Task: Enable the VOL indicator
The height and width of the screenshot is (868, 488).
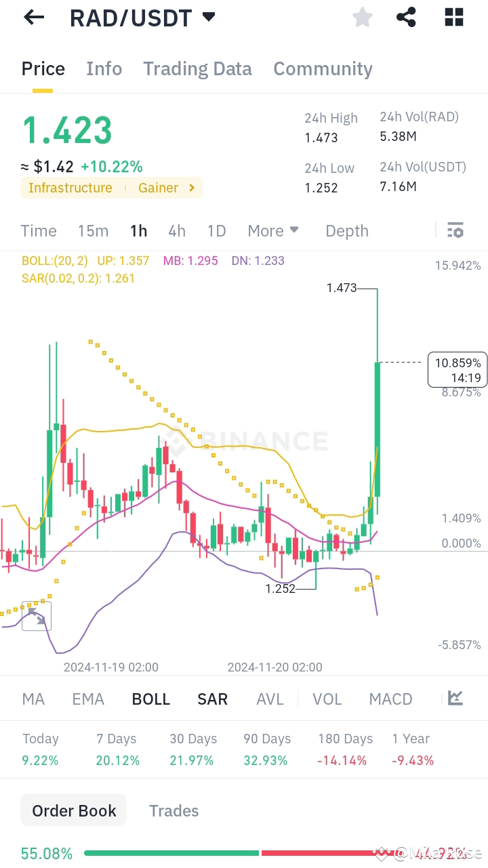Action: pos(327,698)
